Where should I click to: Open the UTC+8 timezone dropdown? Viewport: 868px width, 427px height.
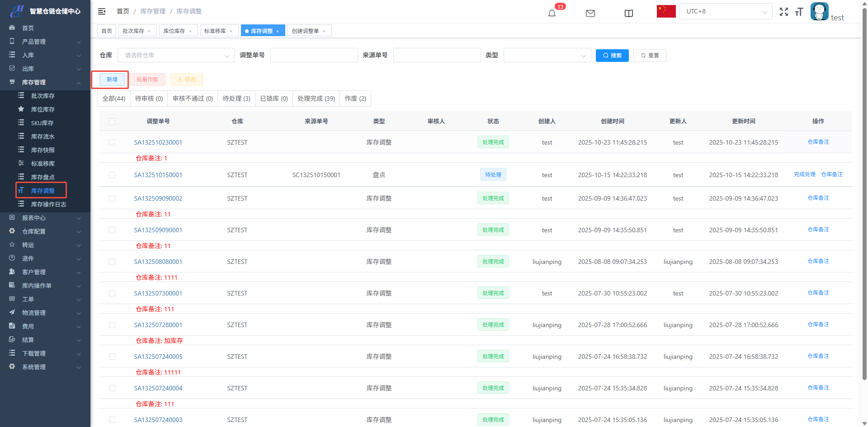pyautogui.click(x=726, y=11)
